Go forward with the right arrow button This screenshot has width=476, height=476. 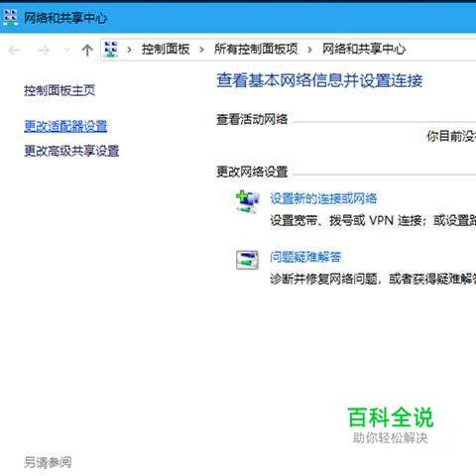pyautogui.click(x=44, y=51)
